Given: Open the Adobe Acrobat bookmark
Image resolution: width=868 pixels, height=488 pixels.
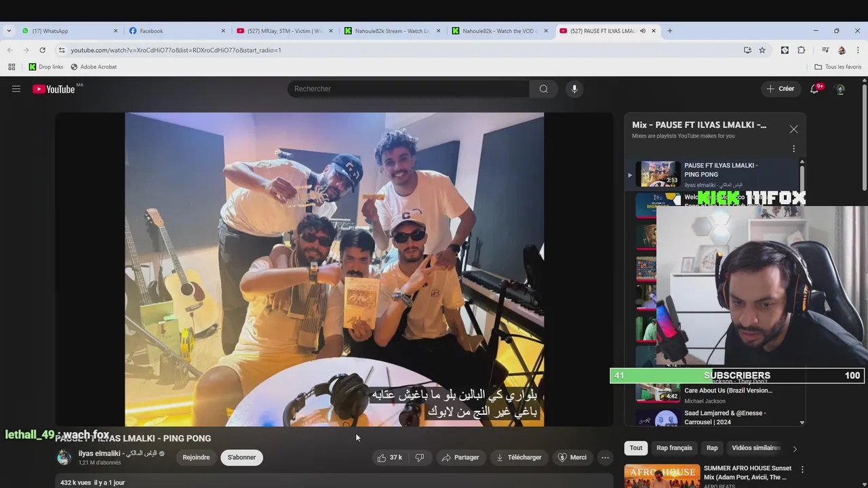Looking at the screenshot, I should [94, 67].
